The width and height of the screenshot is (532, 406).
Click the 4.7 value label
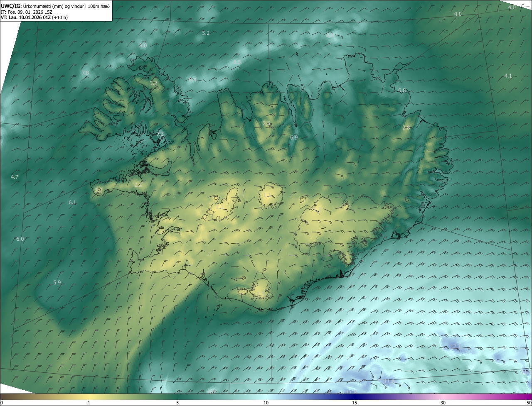(x=15, y=177)
